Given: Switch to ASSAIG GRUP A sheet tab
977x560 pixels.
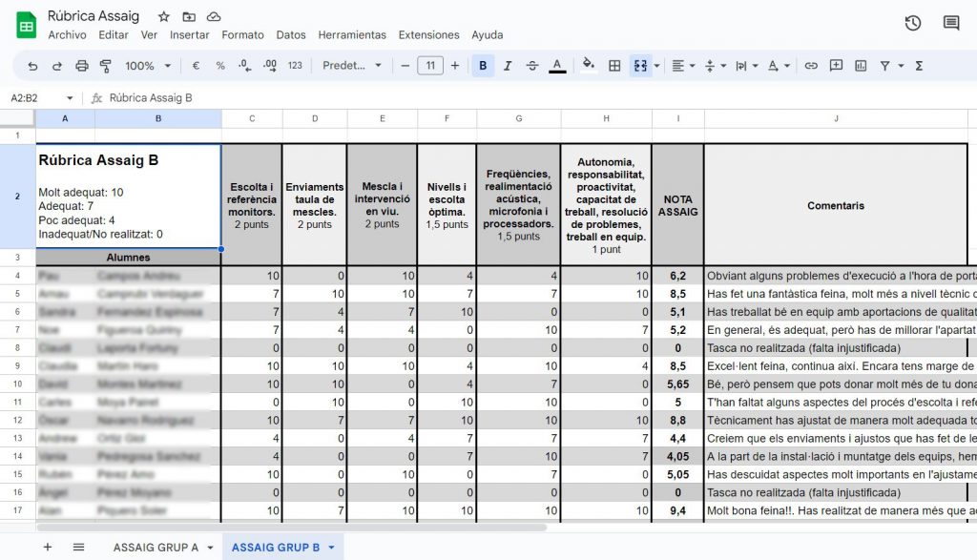Looking at the screenshot, I should [x=156, y=547].
